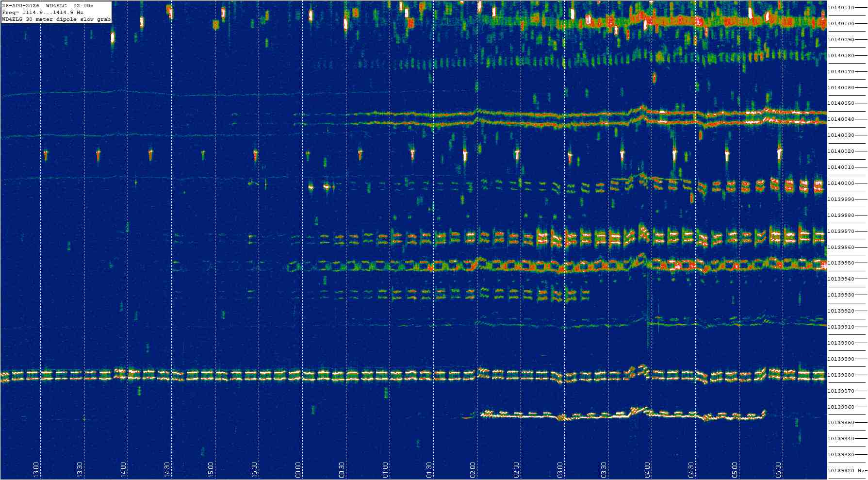868x480 pixels.
Task: Select the 10140110 frequency scale label
Action: click(x=841, y=8)
